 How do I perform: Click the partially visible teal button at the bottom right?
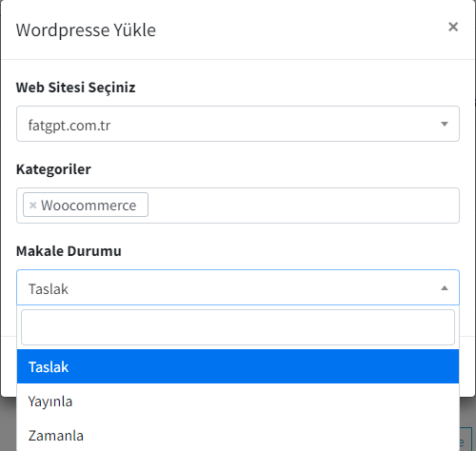[x=466, y=440]
